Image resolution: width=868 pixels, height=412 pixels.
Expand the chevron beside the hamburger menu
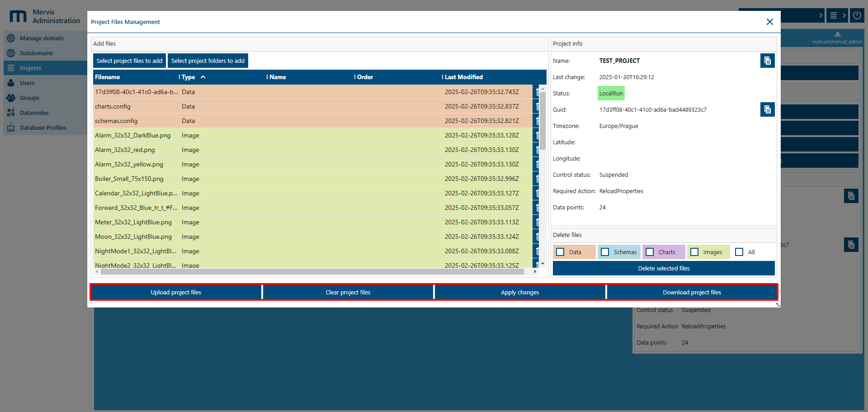point(845,15)
